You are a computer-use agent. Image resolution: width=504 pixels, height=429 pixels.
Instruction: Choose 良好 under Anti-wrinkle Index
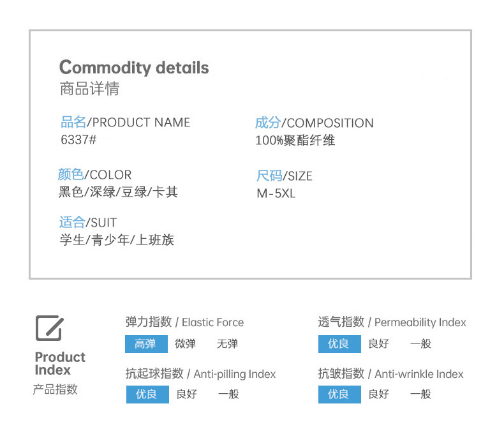point(379,395)
